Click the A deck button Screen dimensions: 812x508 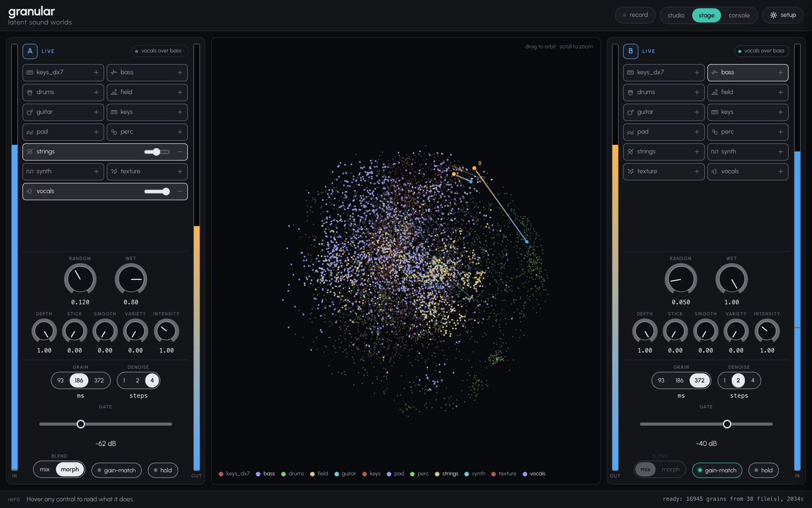pyautogui.click(x=30, y=51)
